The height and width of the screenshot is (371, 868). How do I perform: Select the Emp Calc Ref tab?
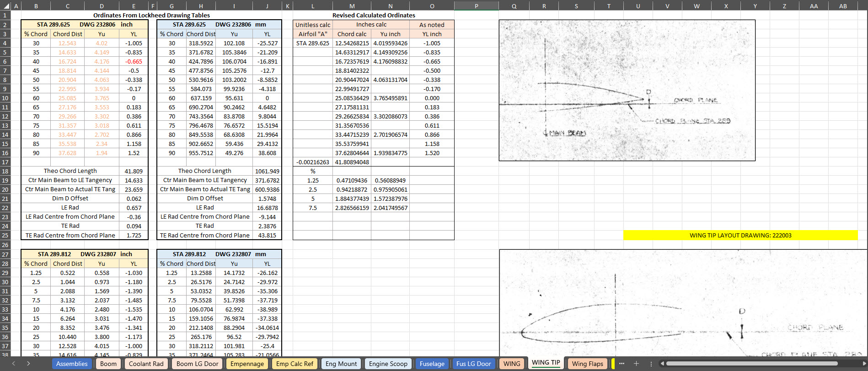point(295,364)
